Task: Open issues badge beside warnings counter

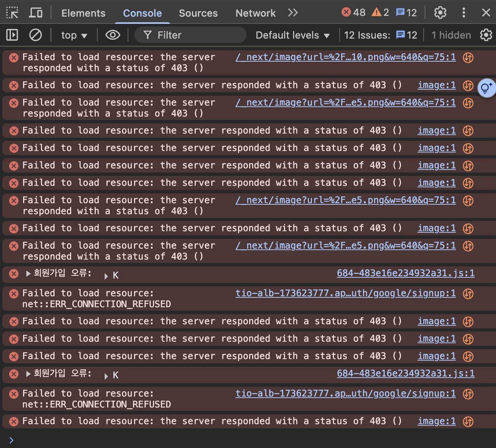Action: 406,12
